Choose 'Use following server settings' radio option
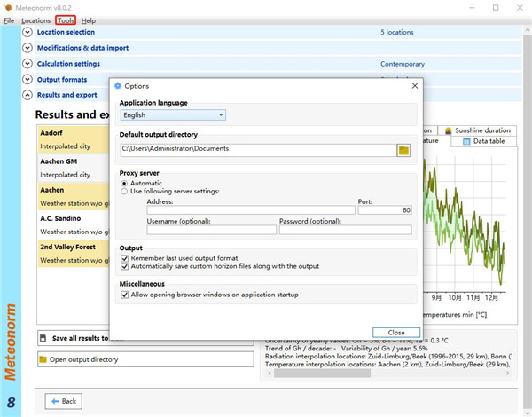The image size is (532, 417). 124,192
